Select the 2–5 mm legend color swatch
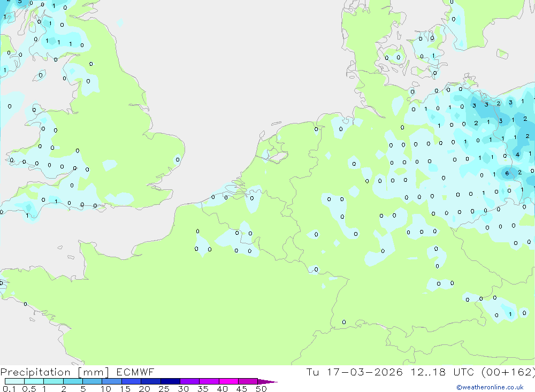The image size is (535, 392). tap(73, 381)
